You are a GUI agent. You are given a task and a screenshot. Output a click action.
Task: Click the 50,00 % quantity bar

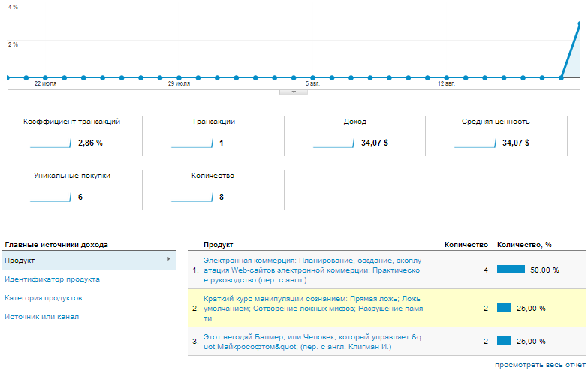511,269
